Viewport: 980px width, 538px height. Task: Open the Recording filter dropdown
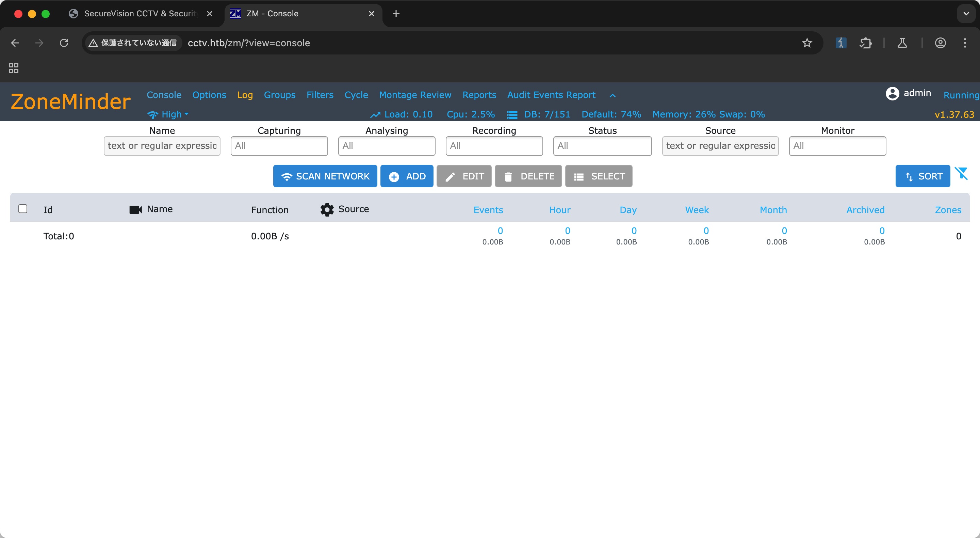[494, 146]
